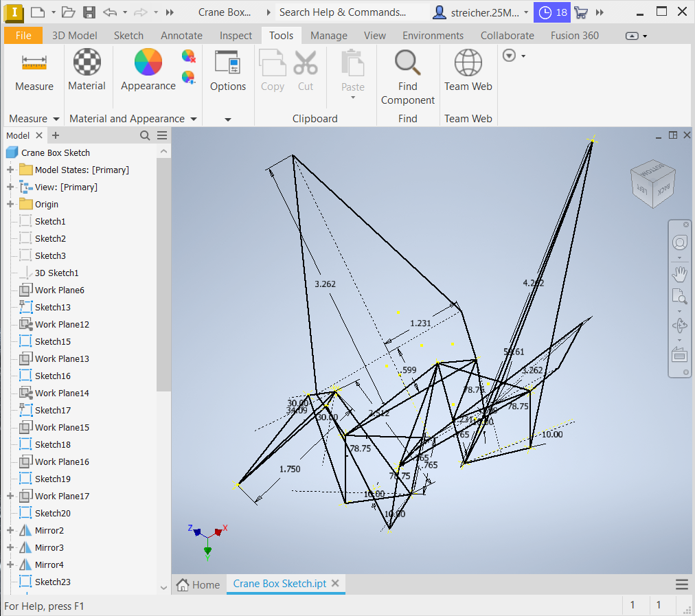Image resolution: width=695 pixels, height=616 pixels.
Task: Expand the Origin folder
Action: [10, 204]
